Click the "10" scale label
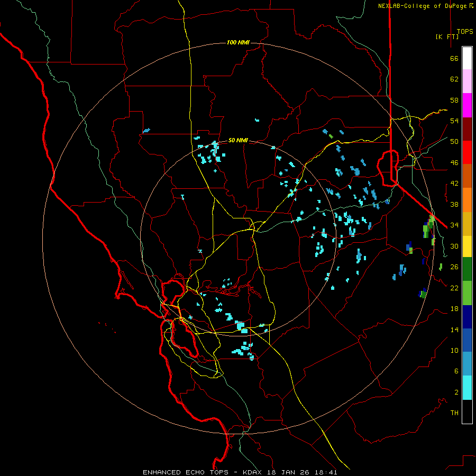This screenshot has width=476, height=476. 454,351
